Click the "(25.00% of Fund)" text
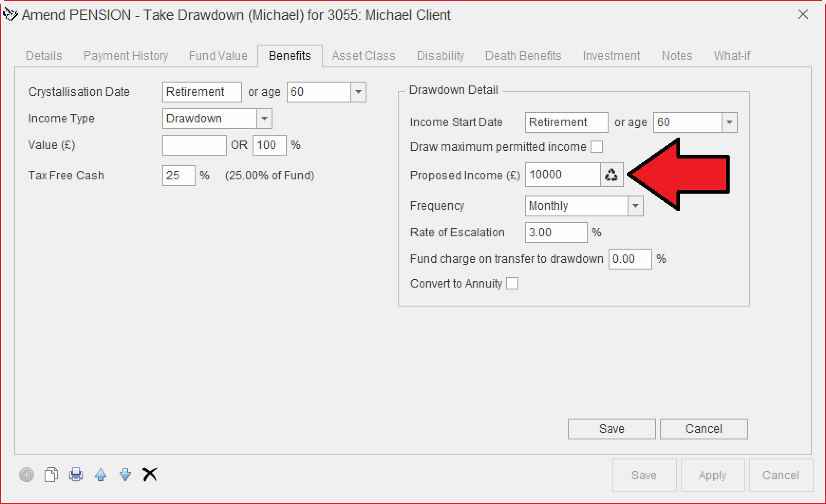 270,175
